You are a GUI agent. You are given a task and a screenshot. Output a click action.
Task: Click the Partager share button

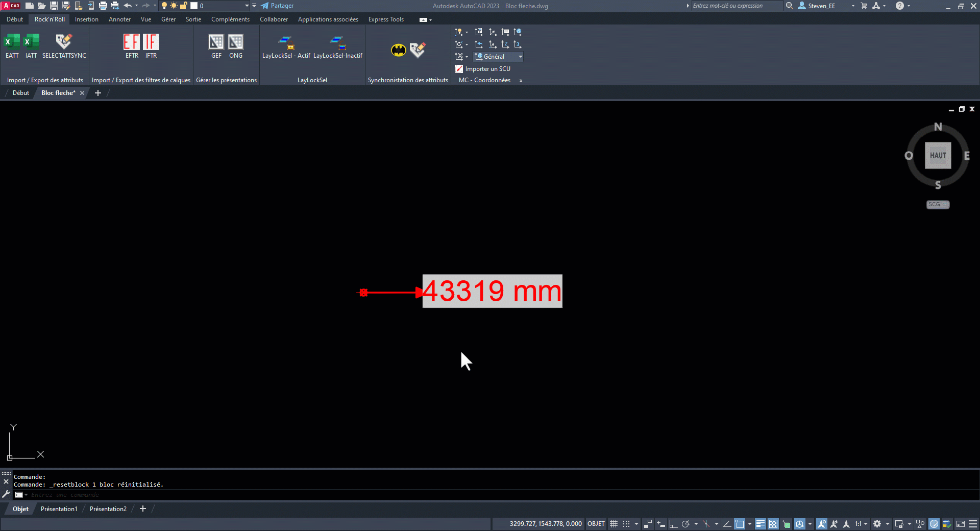278,6
